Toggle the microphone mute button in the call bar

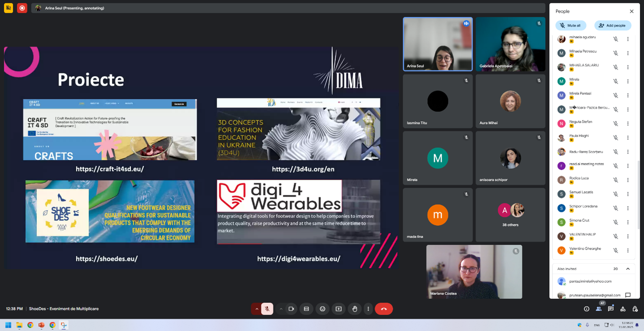[267, 309]
